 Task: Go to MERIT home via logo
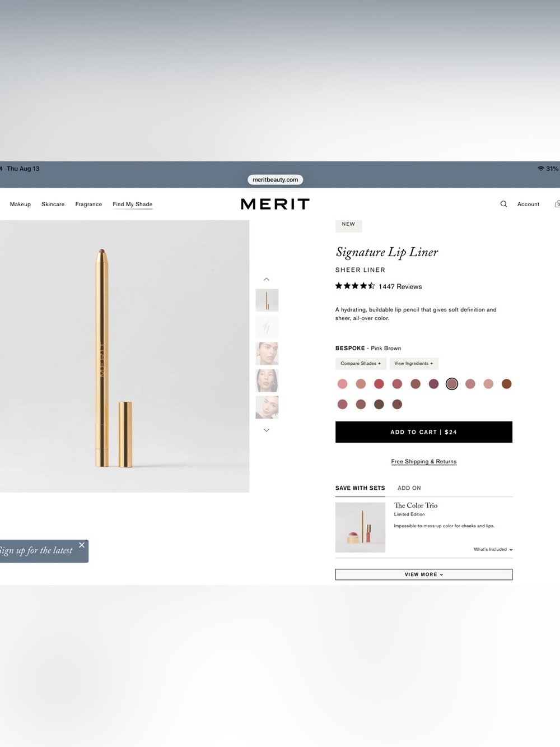tap(275, 204)
